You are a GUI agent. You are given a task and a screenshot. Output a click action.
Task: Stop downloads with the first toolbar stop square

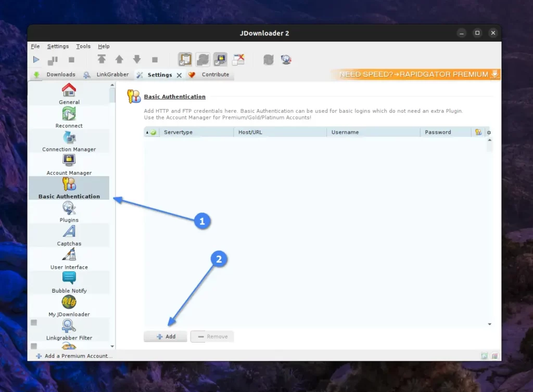[x=71, y=60]
